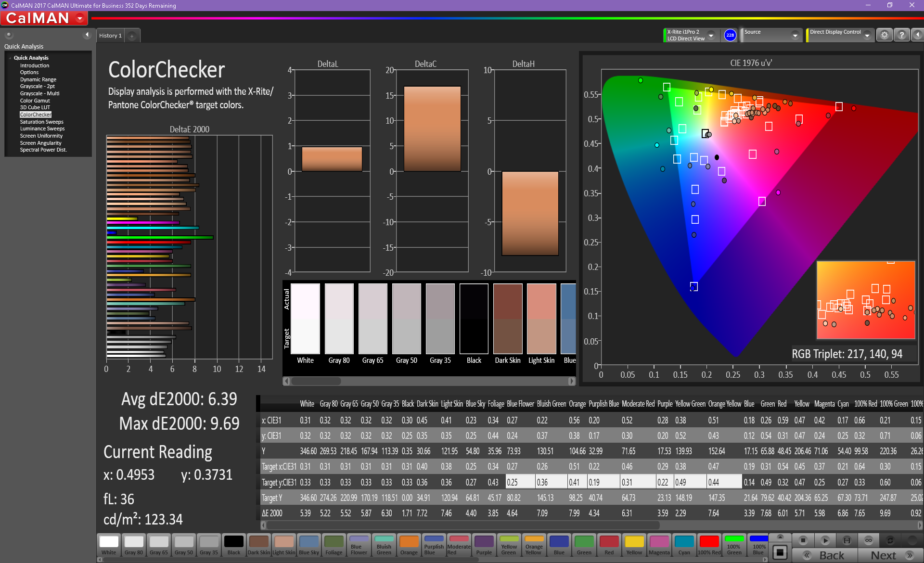Screen dimensions: 924x563
Task: Collapse the left Quick Analysis sidebar arrow
Action: click(87, 35)
